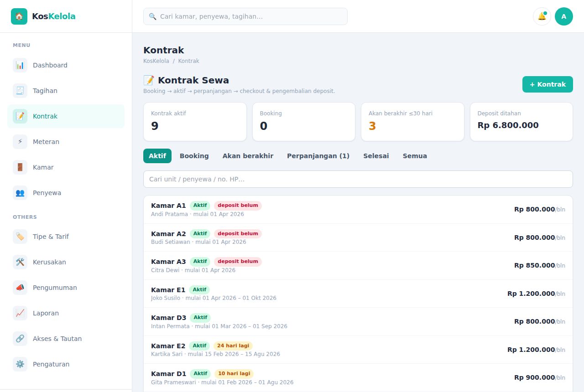Open Laporan from the sidebar
This screenshot has height=392, width=584.
point(66,313)
